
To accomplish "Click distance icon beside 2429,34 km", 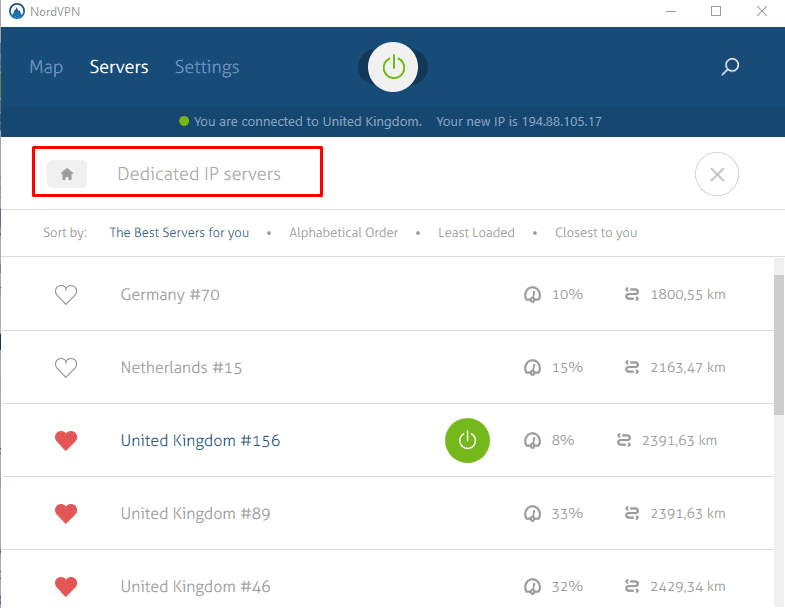I will [632, 586].
